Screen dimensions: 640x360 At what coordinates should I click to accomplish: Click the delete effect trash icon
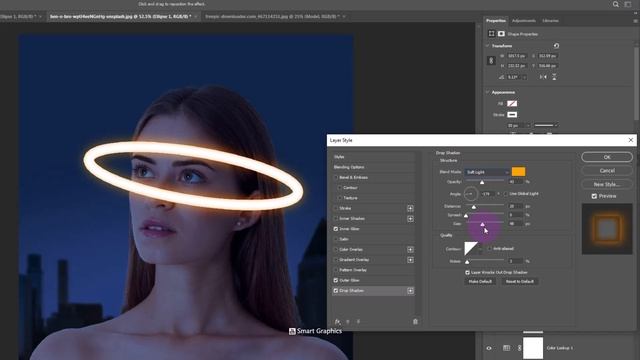pos(415,322)
